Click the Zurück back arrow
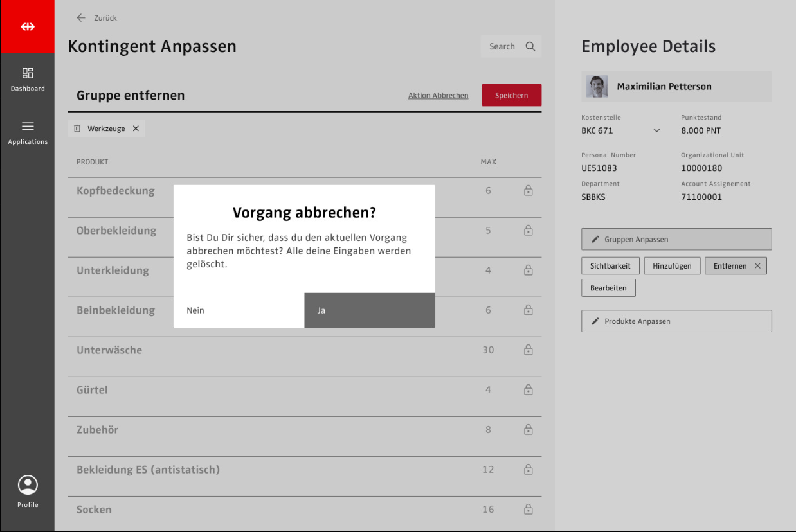This screenshot has height=532, width=796. [x=81, y=18]
